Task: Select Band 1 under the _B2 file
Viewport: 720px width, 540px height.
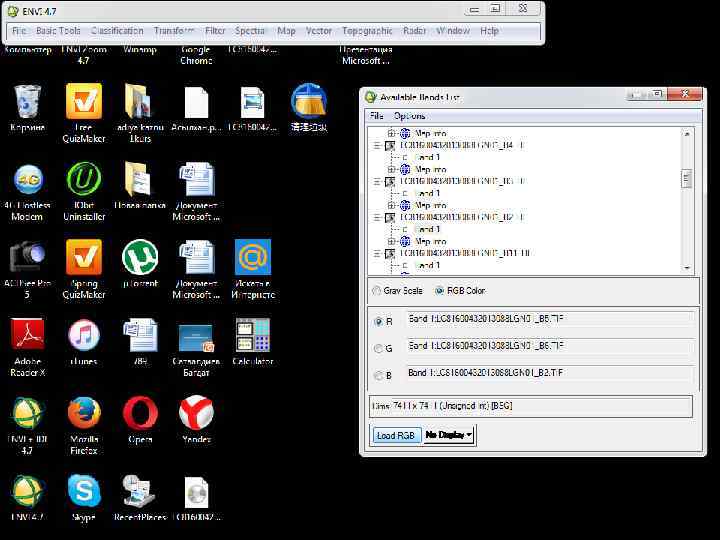Action: point(427,229)
